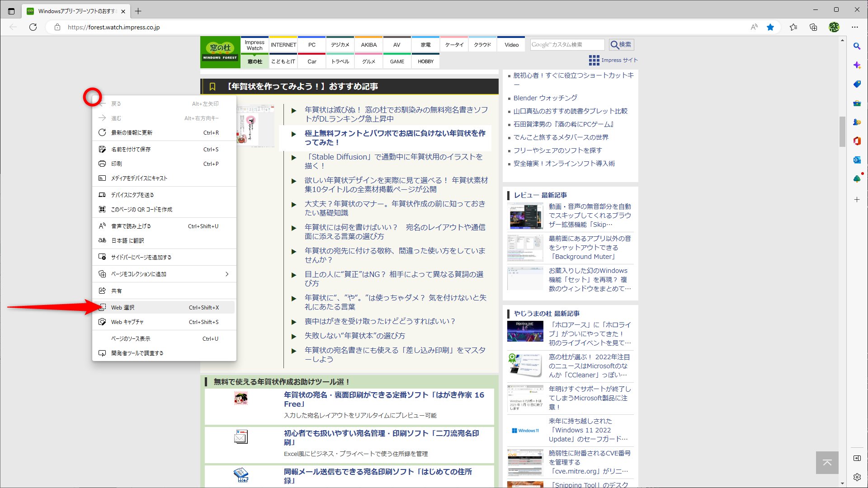Switch to the AKIBA tab
This screenshot has height=488, width=868.
tap(368, 44)
